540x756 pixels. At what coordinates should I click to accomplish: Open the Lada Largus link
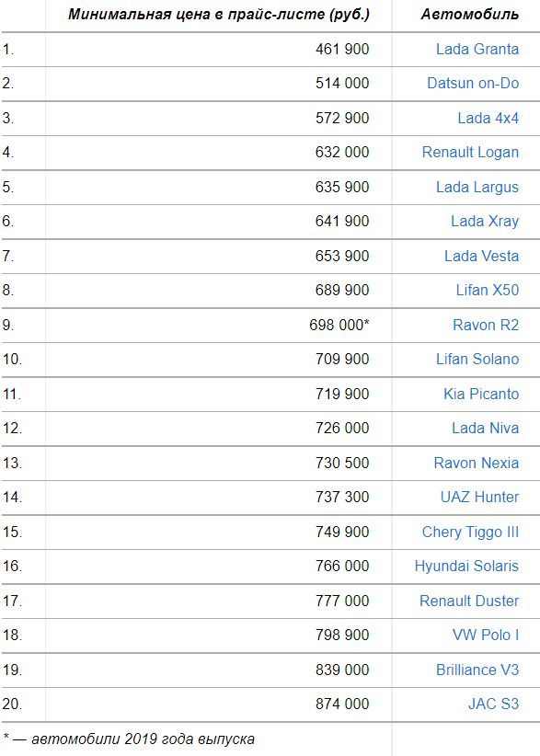click(477, 187)
